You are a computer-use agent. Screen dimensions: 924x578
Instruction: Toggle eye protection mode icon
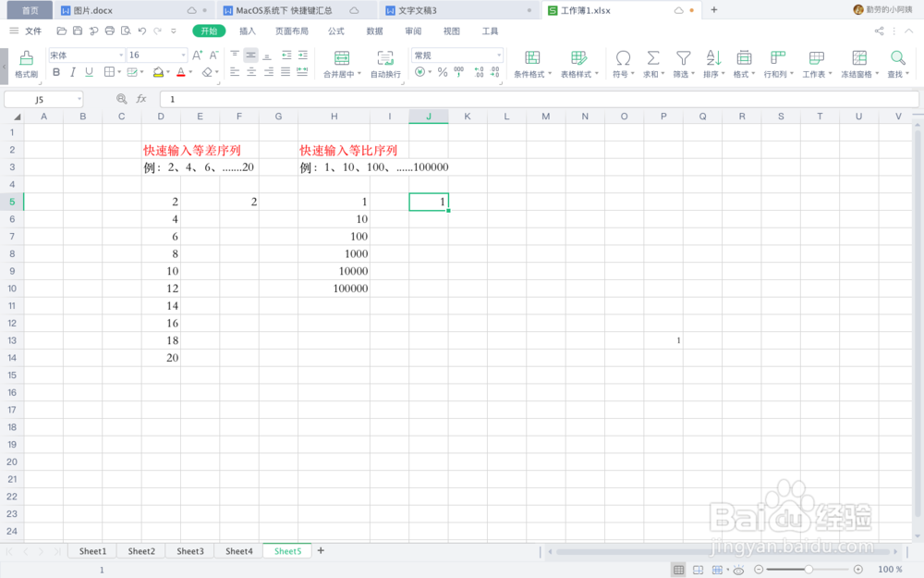738,569
